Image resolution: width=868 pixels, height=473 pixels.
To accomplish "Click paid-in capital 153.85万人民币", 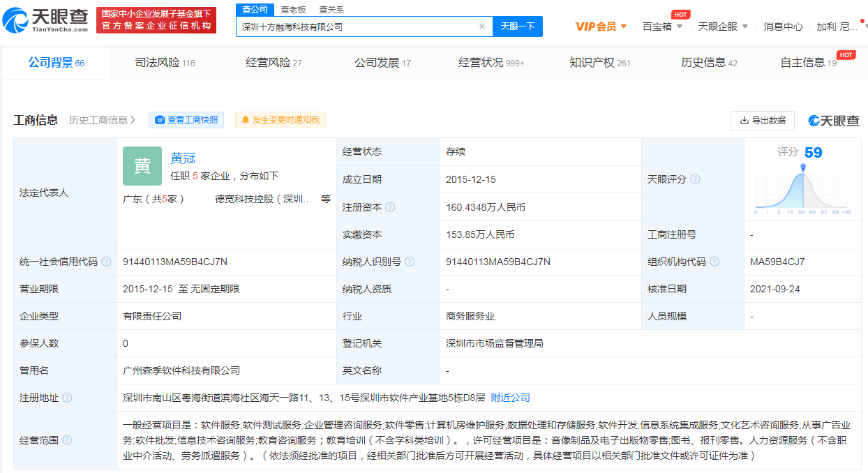I will [480, 234].
